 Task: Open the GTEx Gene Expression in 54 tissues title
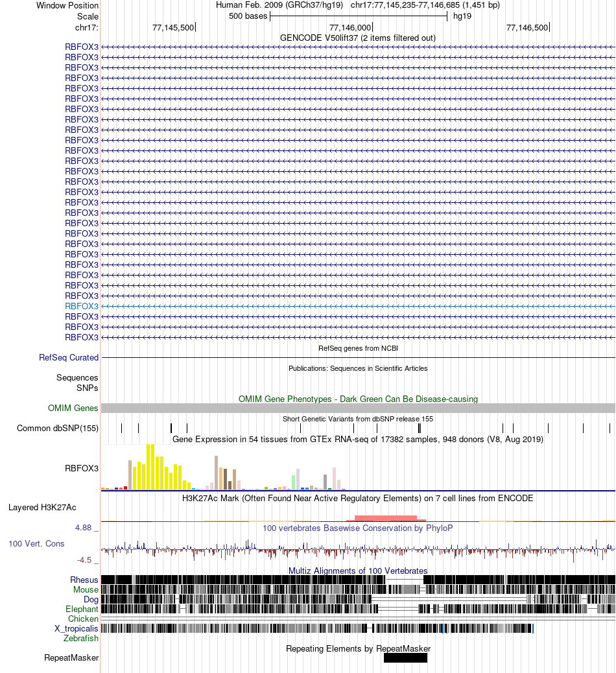tap(358, 440)
